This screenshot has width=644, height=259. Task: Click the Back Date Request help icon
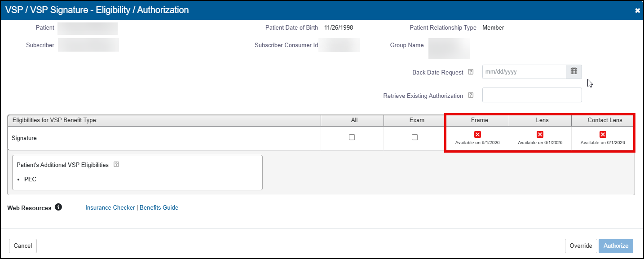click(471, 72)
